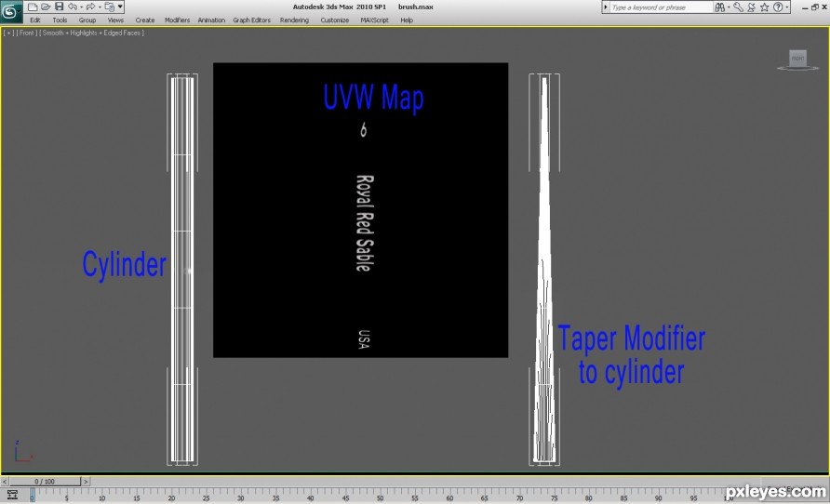The image size is (830, 504).
Task: Open the Modifiers menu
Action: click(178, 20)
